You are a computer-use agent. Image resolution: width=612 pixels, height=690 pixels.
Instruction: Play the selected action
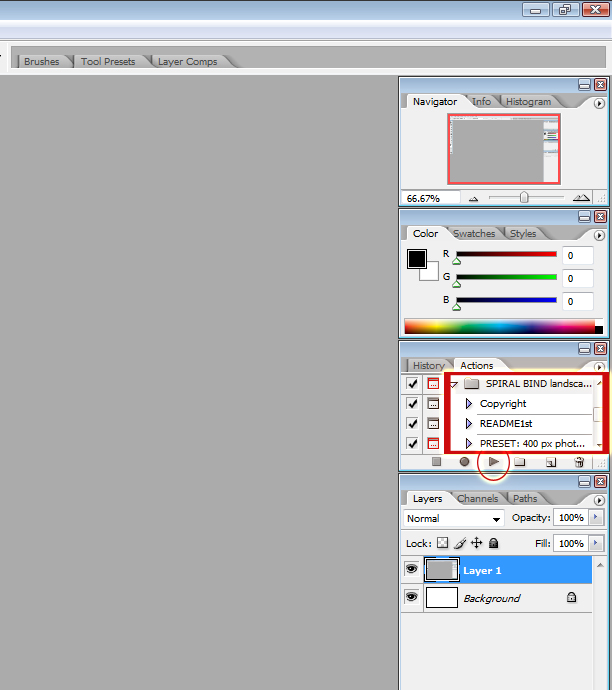494,462
